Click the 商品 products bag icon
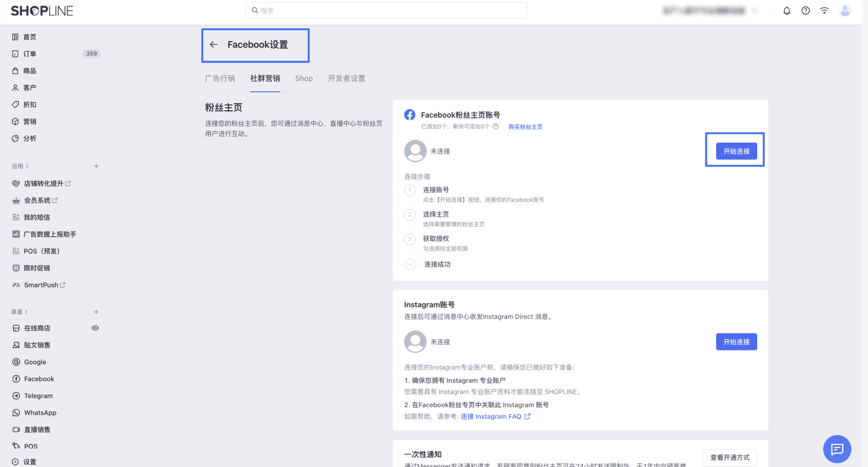Viewport: 868px width, 467px height. (x=15, y=71)
